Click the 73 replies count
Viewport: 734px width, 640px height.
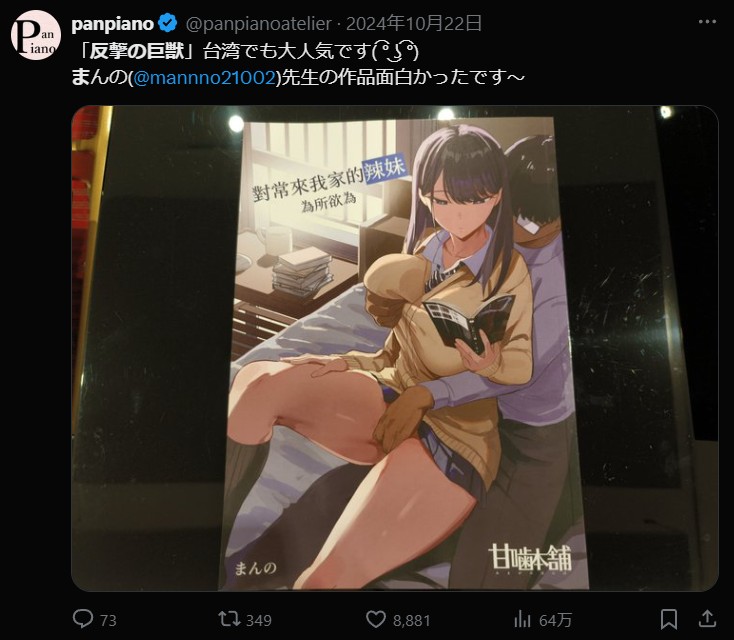pos(108,620)
